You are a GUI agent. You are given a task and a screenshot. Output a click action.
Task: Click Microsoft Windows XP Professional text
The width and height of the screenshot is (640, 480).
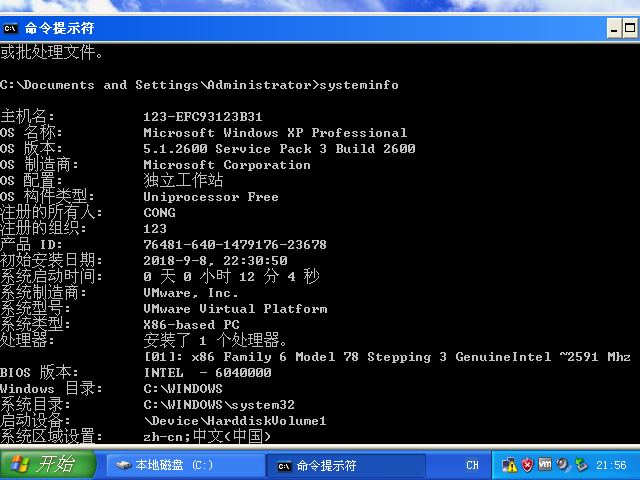tap(275, 133)
